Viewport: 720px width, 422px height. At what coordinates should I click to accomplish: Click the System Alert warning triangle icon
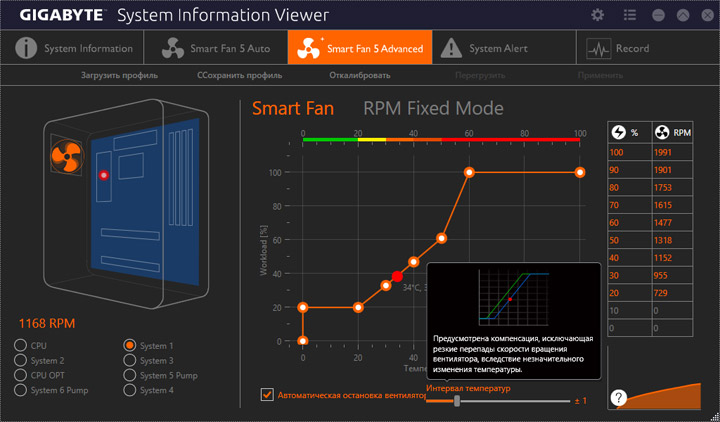click(x=451, y=48)
